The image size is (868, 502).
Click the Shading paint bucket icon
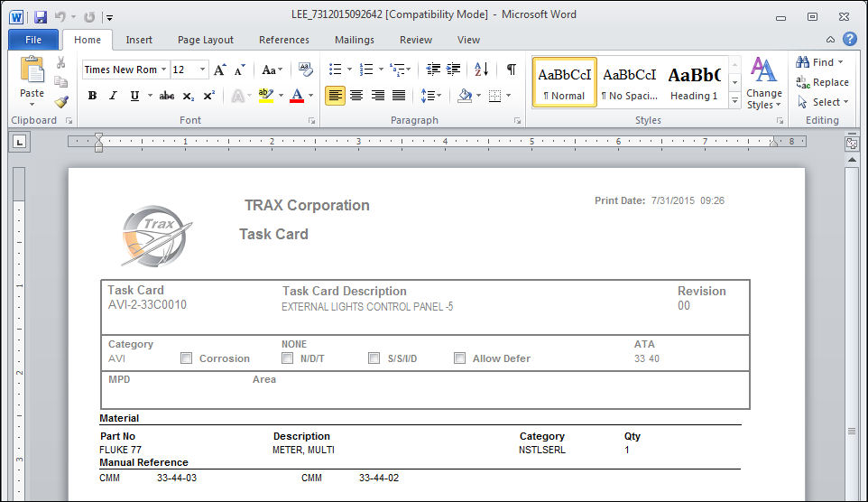pyautogui.click(x=465, y=96)
